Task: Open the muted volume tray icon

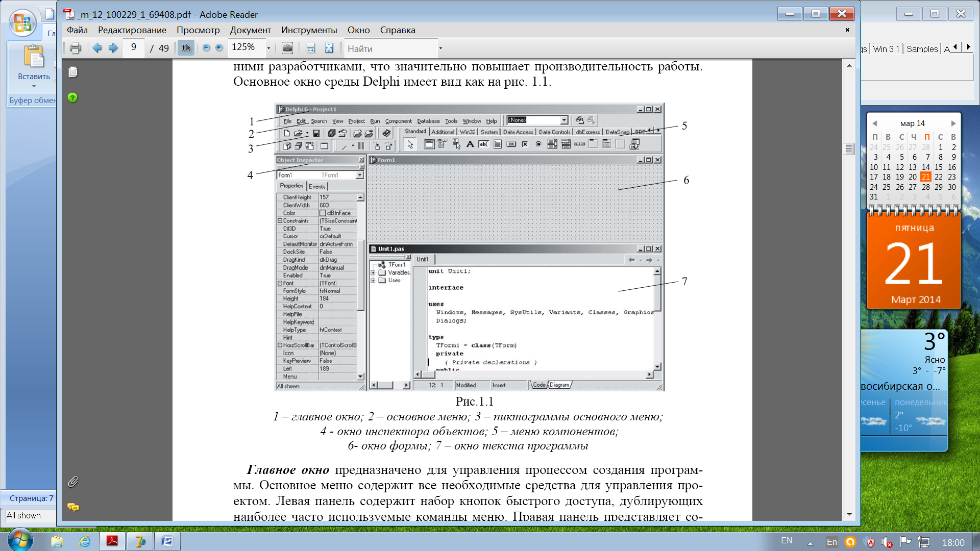Action: 888,542
